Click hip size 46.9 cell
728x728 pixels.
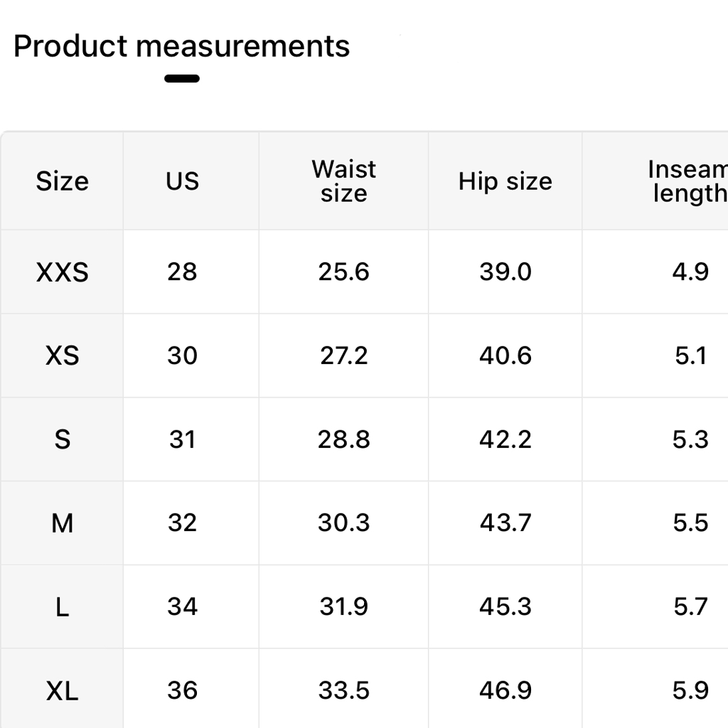[x=505, y=690]
